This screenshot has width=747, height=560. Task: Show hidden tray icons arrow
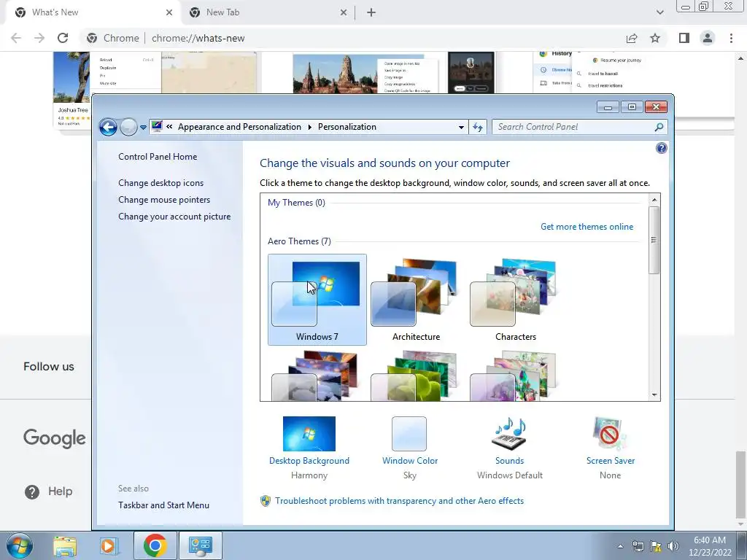pos(620,546)
